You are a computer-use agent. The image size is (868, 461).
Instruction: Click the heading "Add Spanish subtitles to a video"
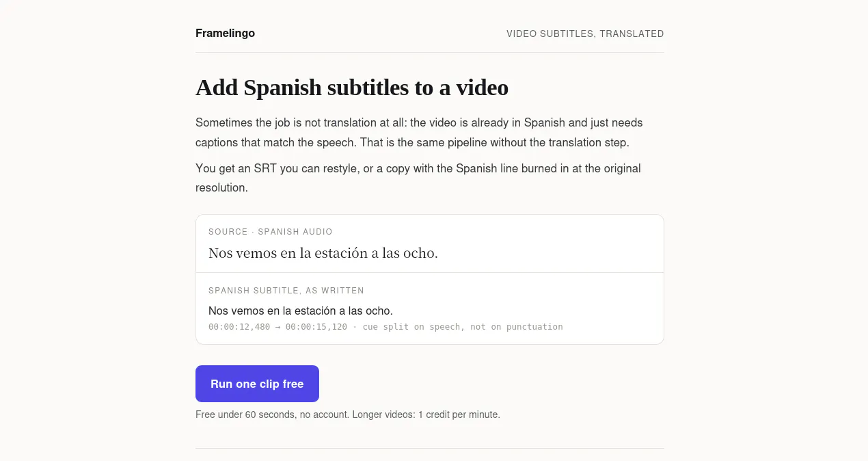pyautogui.click(x=352, y=88)
